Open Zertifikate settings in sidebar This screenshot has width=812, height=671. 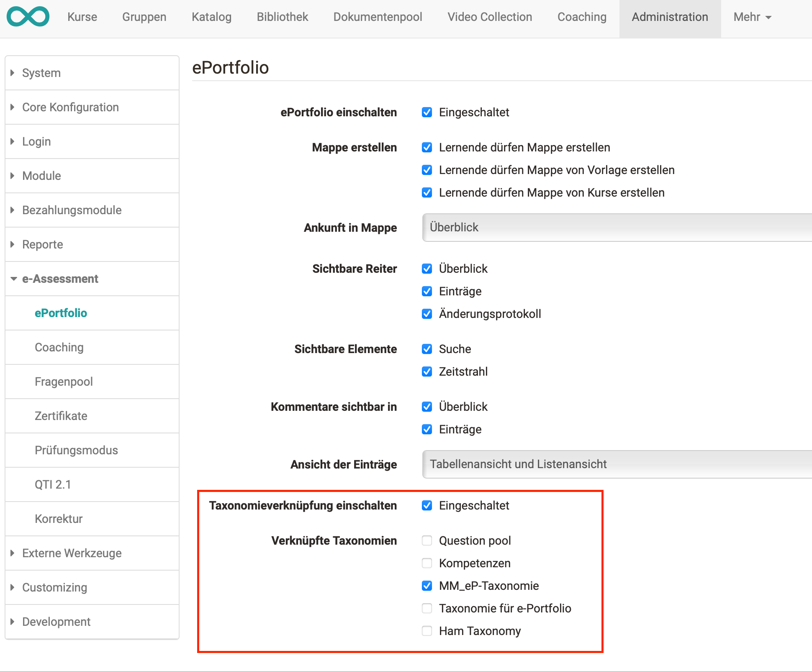[61, 416]
